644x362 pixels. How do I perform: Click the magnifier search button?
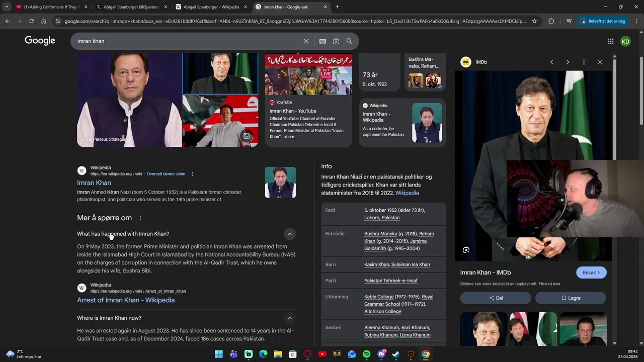click(x=349, y=41)
